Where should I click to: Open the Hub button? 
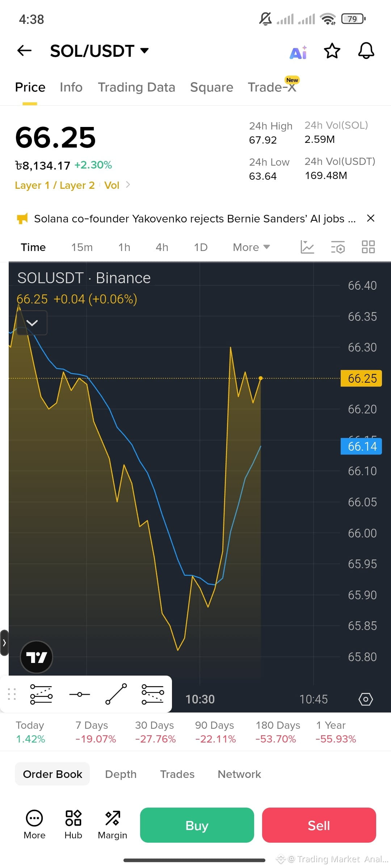coord(73,825)
